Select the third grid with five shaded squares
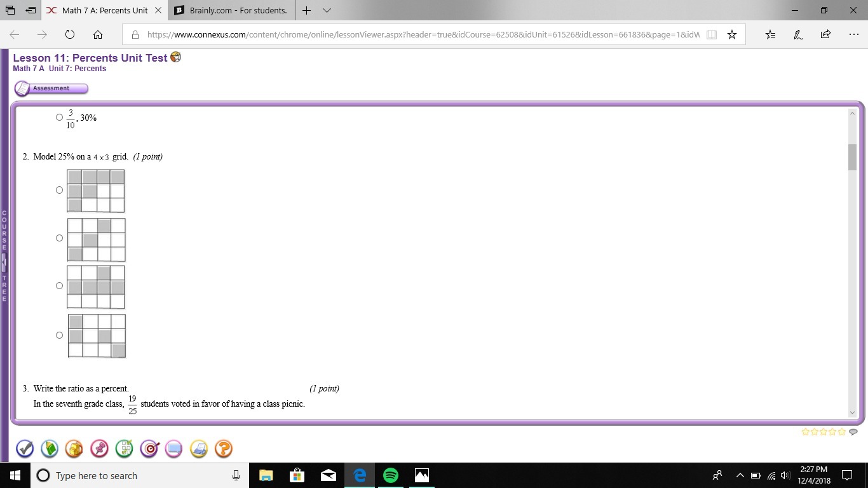Screen dimensions: 868x488 (59, 286)
